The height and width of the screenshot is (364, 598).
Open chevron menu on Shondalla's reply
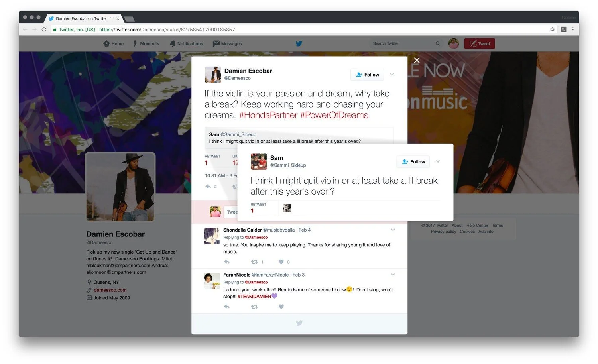pos(393,230)
